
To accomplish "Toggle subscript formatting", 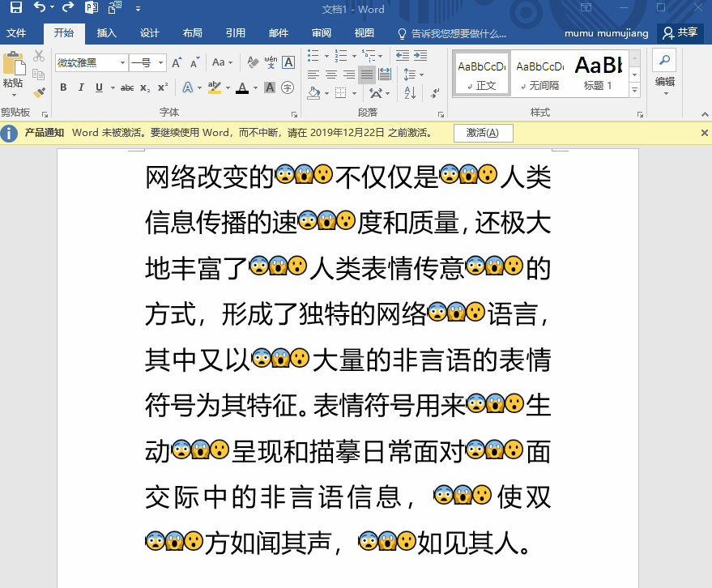I will [145, 87].
